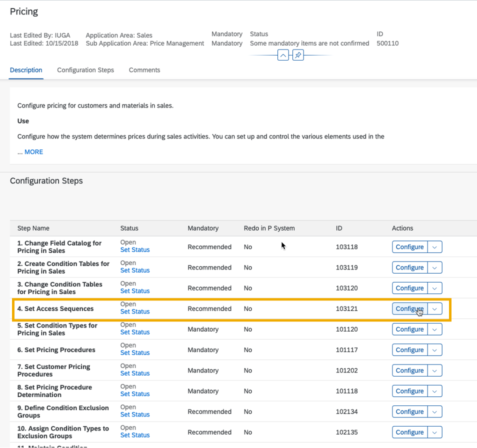Configure Set Pricing Procedure Determination step
Screen dimensions: 477x448
point(410,391)
